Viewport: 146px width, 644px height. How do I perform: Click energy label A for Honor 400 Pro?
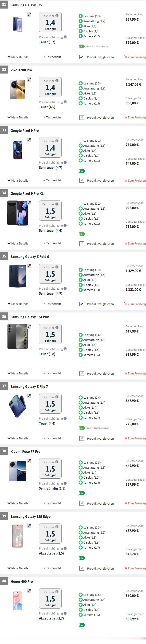(82, 625)
